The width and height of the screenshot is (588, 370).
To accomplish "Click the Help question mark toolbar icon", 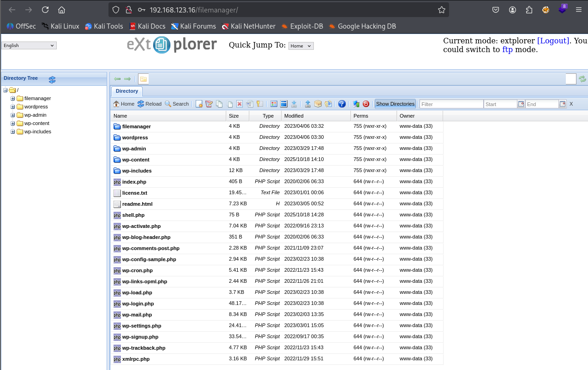I will click(x=342, y=104).
